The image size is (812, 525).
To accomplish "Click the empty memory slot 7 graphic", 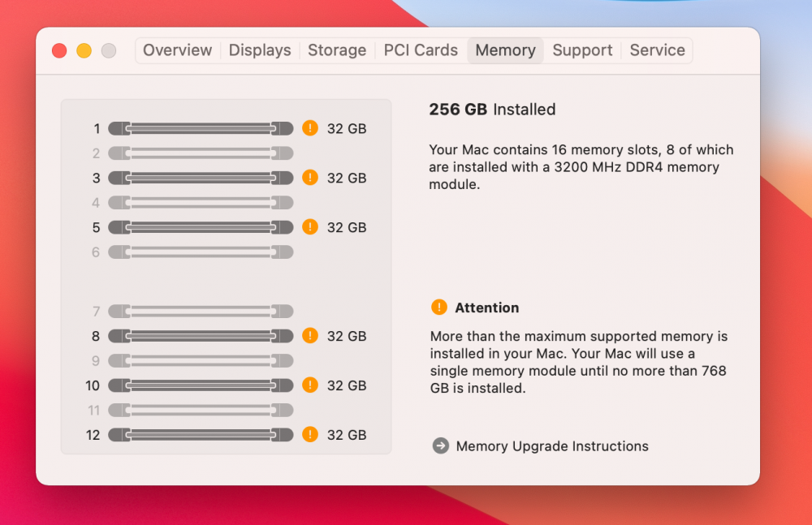I will 201,311.
